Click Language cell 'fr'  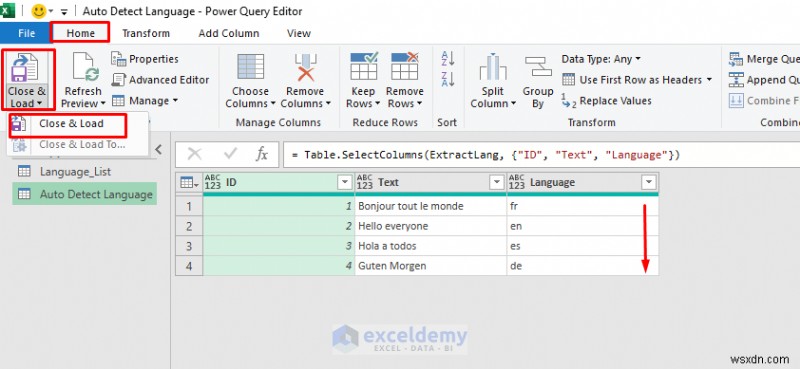583,207
